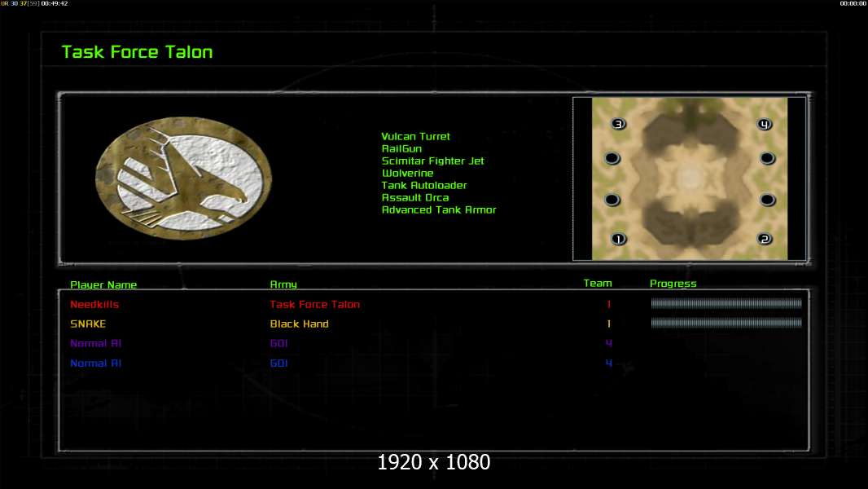Click the top-right 00:00:00 timer
Image resolution: width=868 pixels, height=489 pixels.
tap(853, 3)
